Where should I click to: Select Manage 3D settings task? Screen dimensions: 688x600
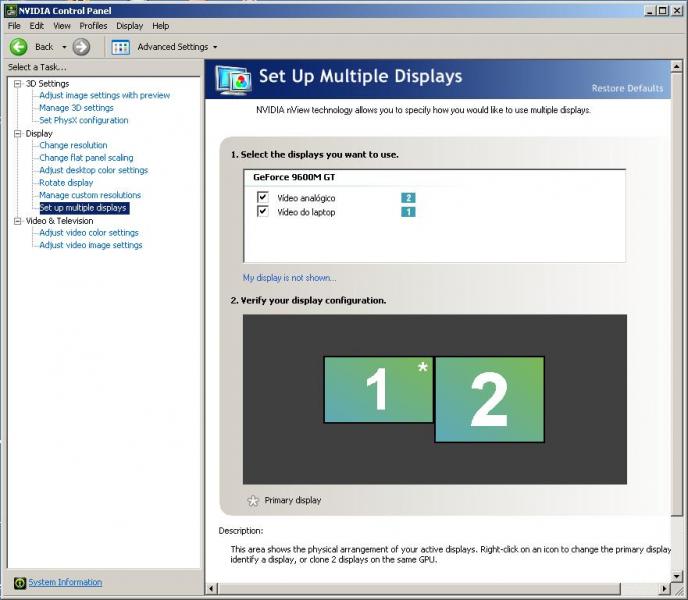[x=76, y=108]
